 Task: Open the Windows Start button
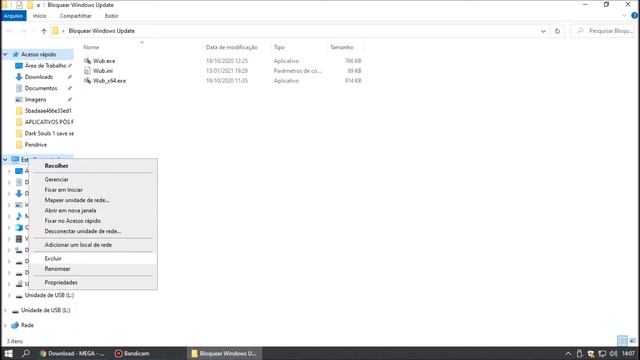coord(9,353)
